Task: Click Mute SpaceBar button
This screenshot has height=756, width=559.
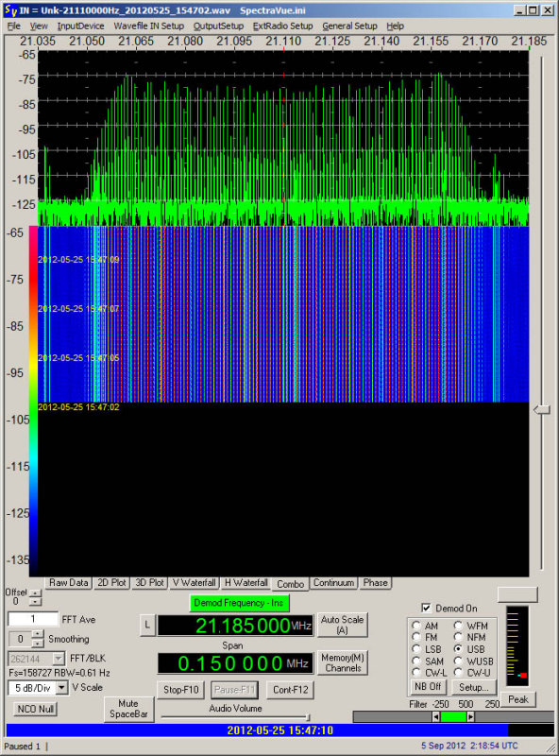Action: point(128,709)
